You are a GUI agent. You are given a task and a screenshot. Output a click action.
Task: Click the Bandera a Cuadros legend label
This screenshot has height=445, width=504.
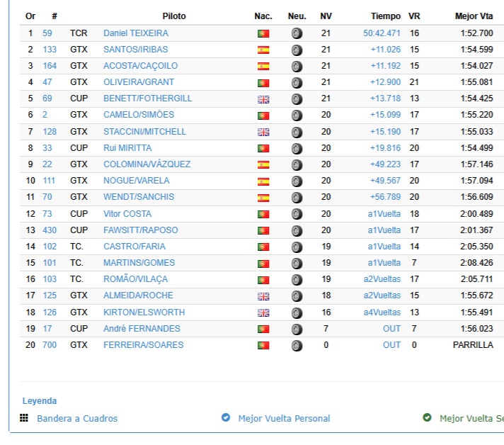click(x=77, y=419)
